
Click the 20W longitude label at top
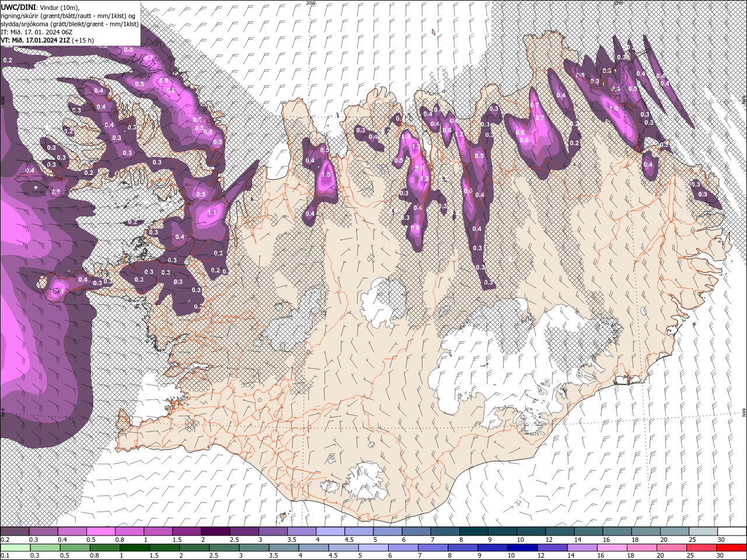pos(310,3)
